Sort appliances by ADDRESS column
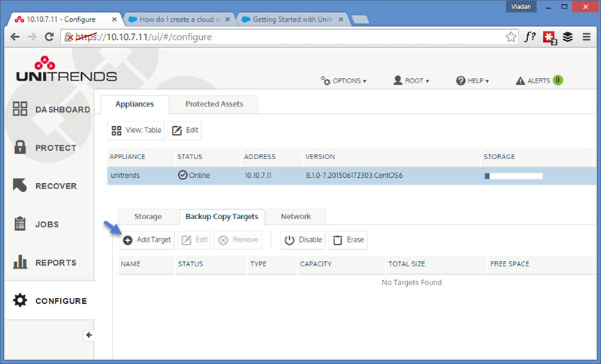The height and width of the screenshot is (364, 601). pos(260,157)
